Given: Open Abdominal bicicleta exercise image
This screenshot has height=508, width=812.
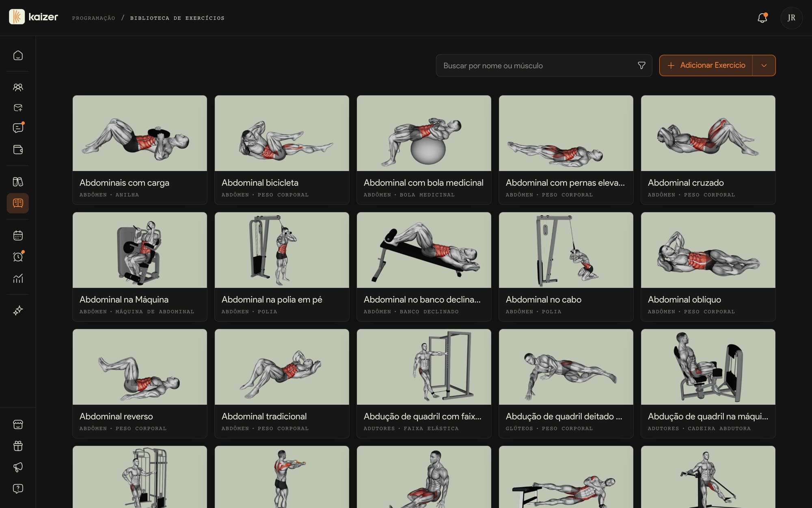Looking at the screenshot, I should [x=282, y=133].
